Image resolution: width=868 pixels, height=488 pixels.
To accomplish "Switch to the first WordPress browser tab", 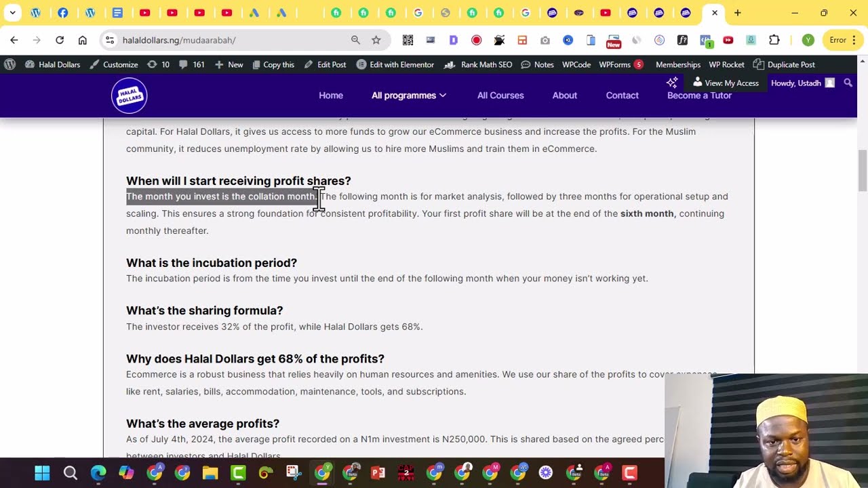I will click(35, 13).
